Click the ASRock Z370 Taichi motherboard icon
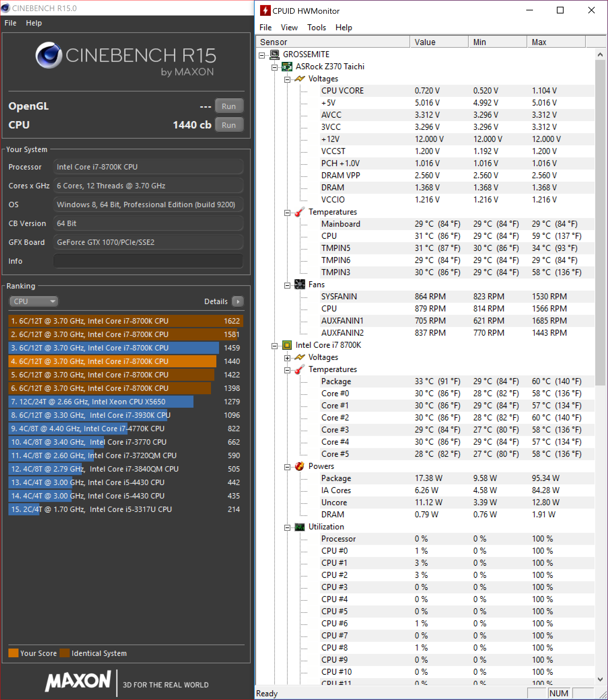The height and width of the screenshot is (700, 608). click(287, 67)
